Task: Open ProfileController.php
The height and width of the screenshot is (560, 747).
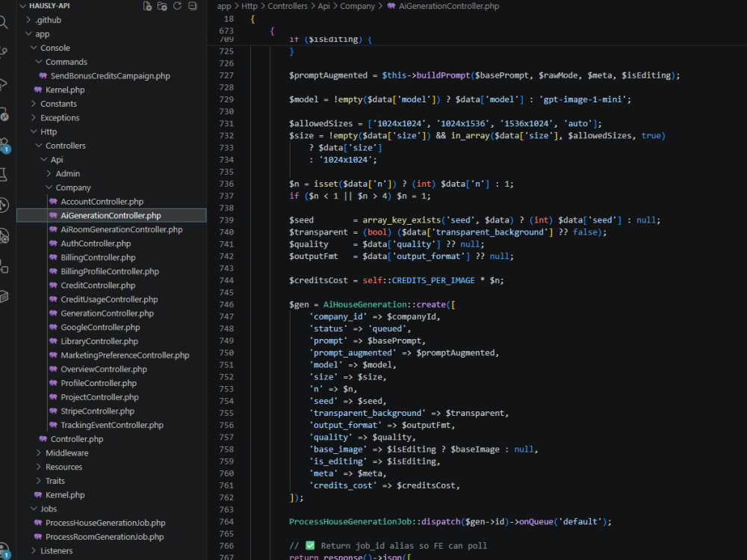Action: (99, 383)
